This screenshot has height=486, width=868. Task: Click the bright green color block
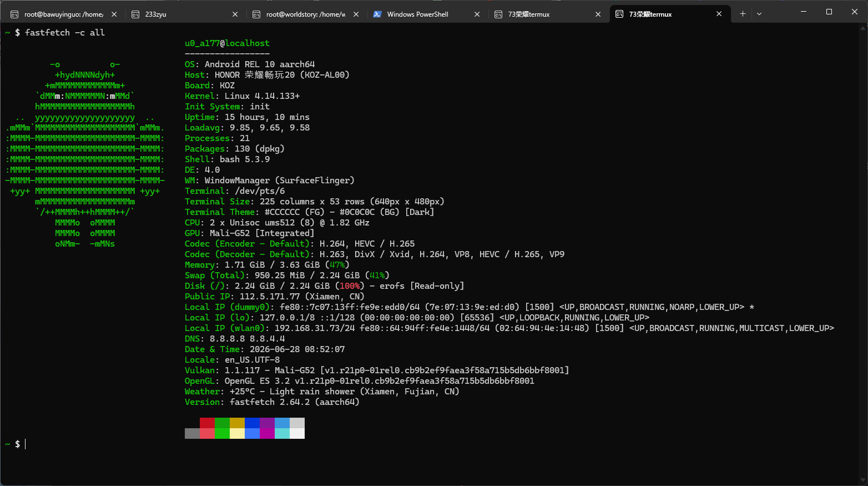(222, 433)
